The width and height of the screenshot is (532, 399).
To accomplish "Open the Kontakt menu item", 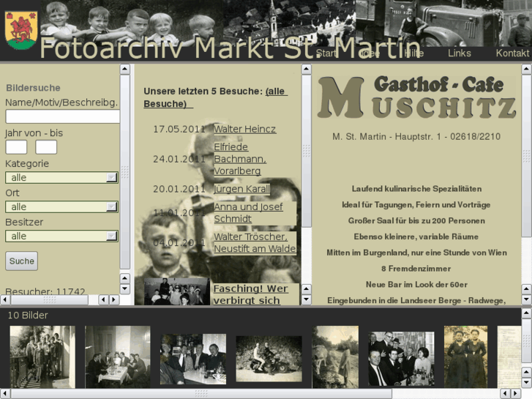I will coord(512,53).
